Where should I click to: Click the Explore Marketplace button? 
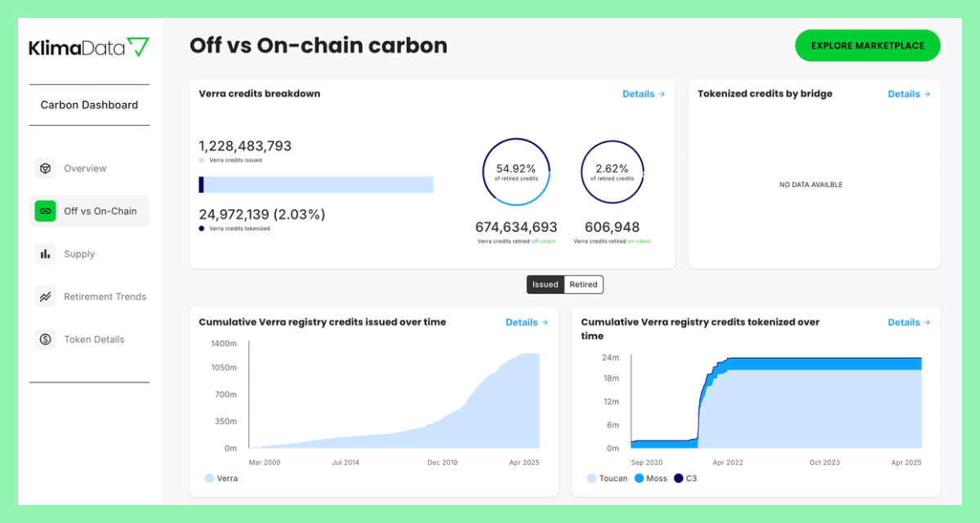click(x=867, y=46)
